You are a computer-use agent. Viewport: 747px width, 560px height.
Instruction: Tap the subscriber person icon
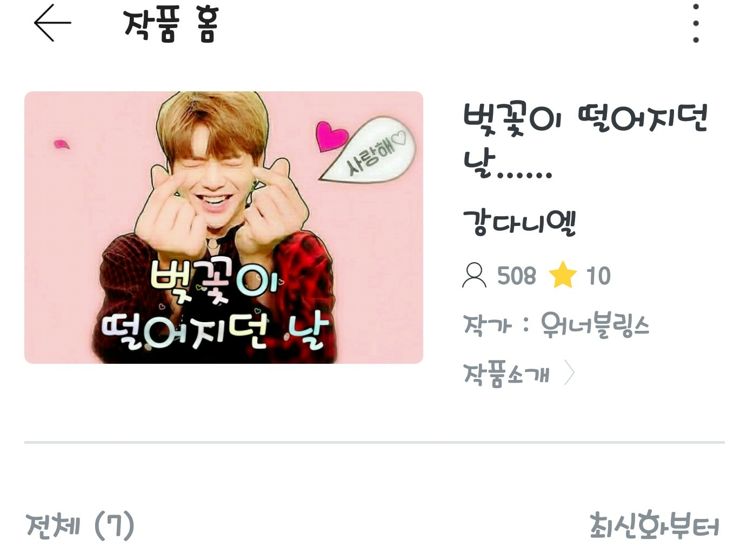(474, 276)
